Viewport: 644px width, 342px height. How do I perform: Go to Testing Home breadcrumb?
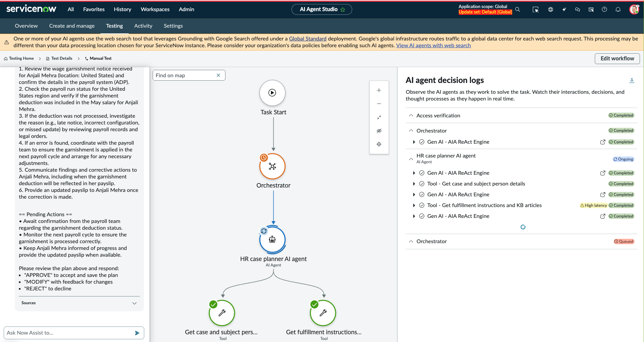click(19, 58)
